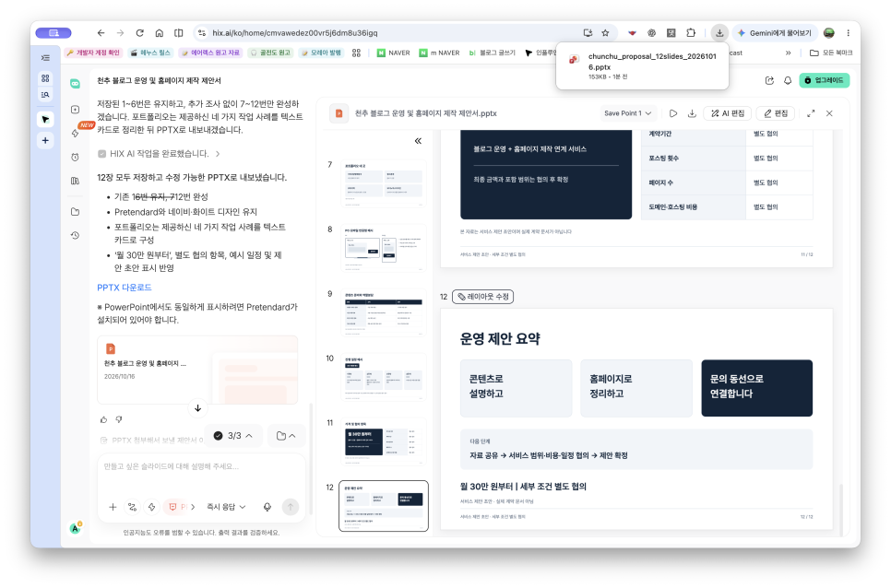Collapse the slide thumbnail panel
This screenshot has height=588, width=891.
(x=418, y=141)
